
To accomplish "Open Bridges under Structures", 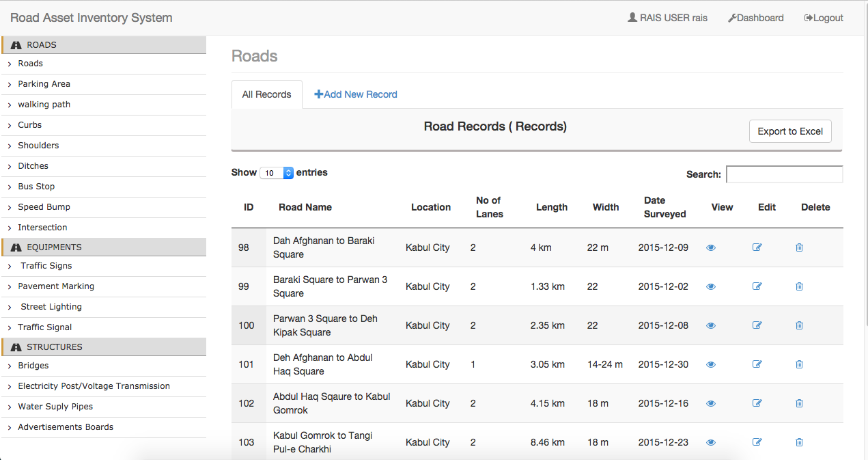I will (x=33, y=366).
